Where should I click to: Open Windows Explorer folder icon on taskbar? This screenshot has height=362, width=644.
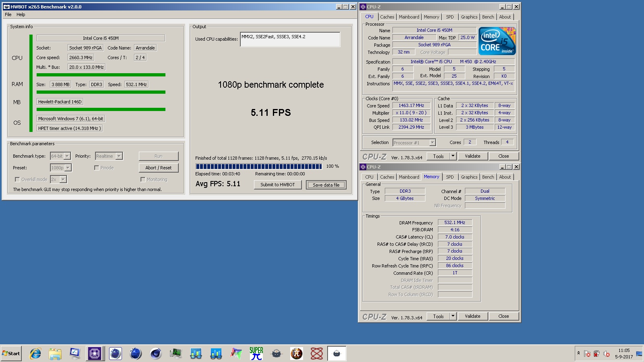(55, 354)
